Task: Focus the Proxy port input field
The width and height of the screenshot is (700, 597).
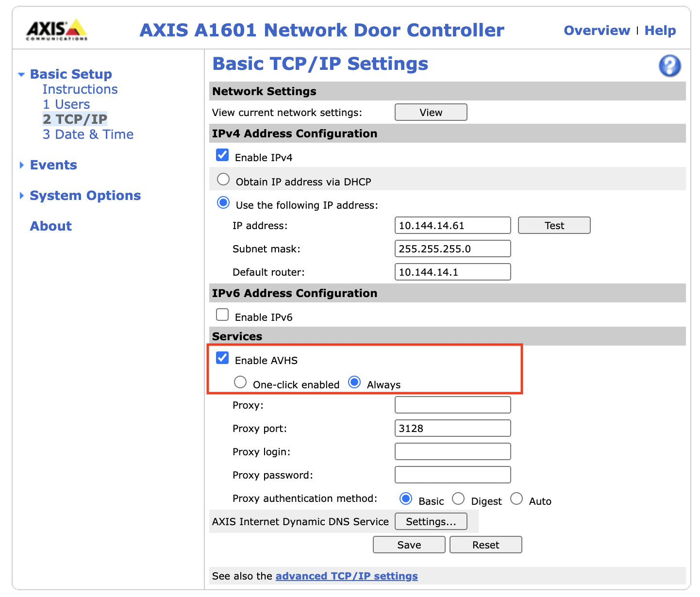Action: point(453,428)
